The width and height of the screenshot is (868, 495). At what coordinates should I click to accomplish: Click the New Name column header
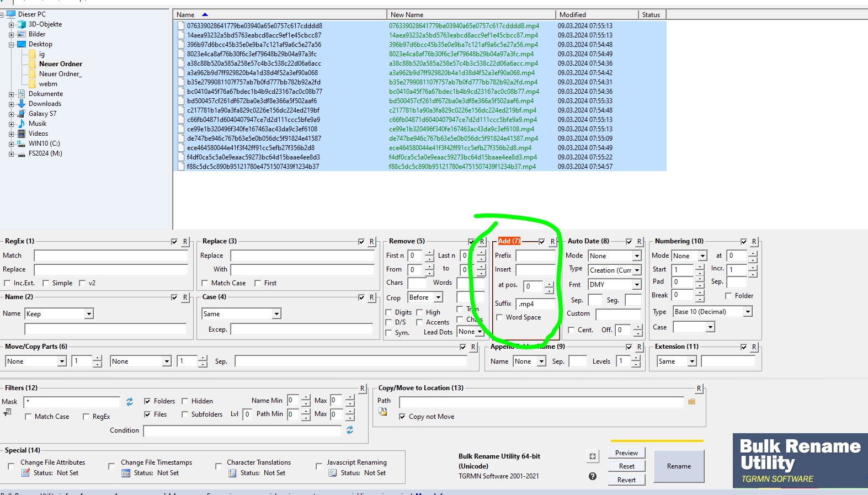point(470,15)
